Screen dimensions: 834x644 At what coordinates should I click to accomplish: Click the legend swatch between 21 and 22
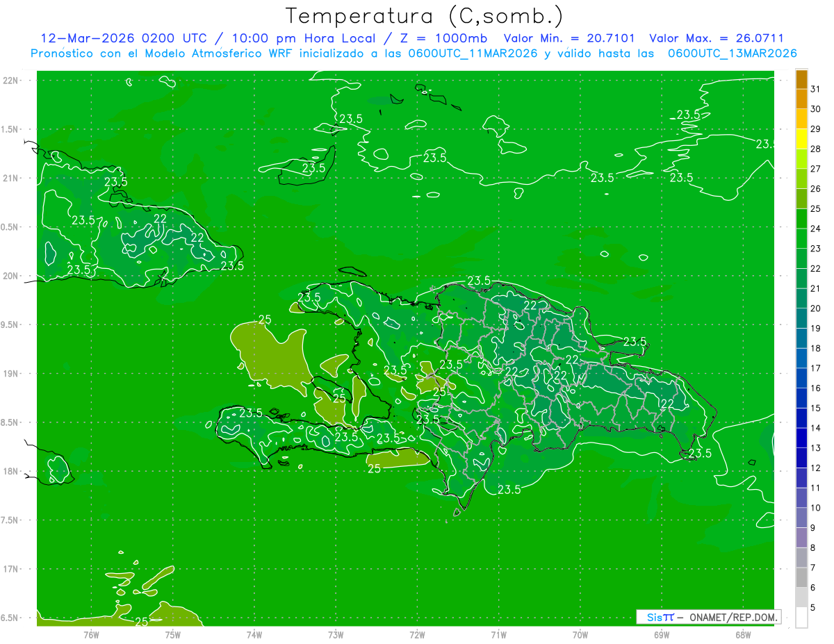pos(801,278)
